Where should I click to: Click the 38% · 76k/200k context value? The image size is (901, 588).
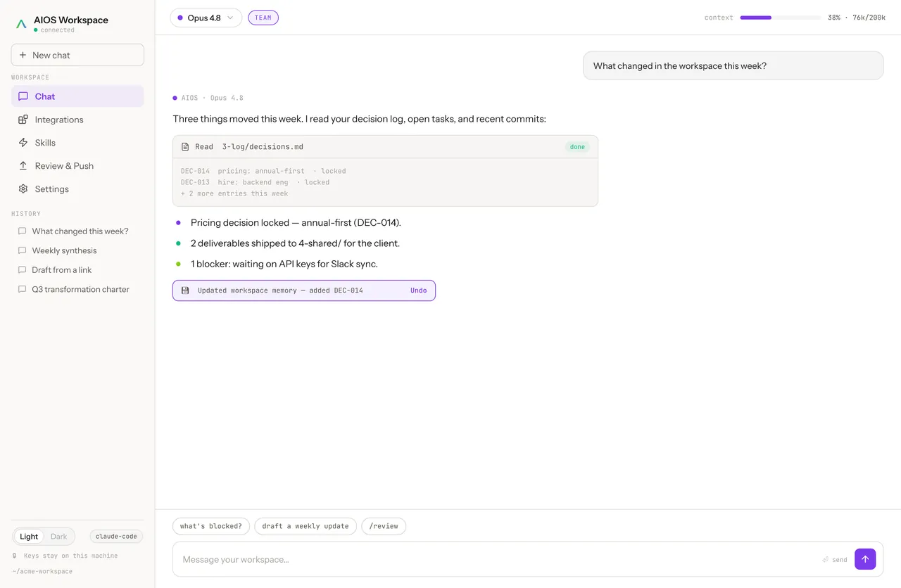(857, 18)
